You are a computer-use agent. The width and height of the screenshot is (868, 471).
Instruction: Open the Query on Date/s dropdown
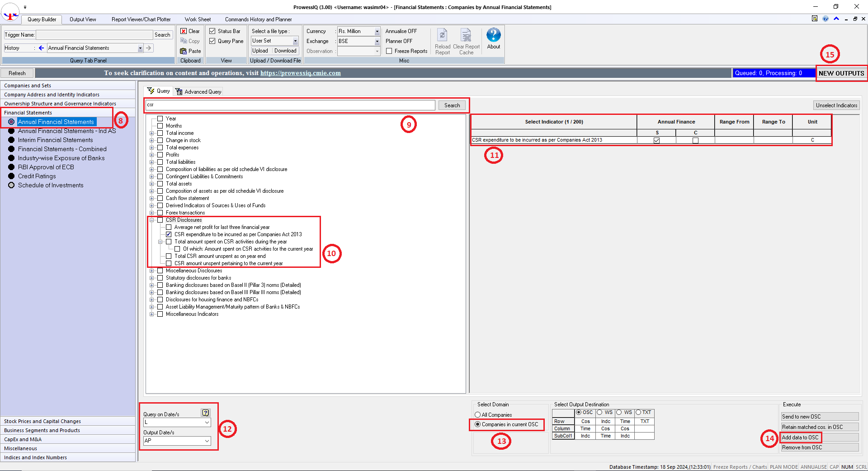207,422
